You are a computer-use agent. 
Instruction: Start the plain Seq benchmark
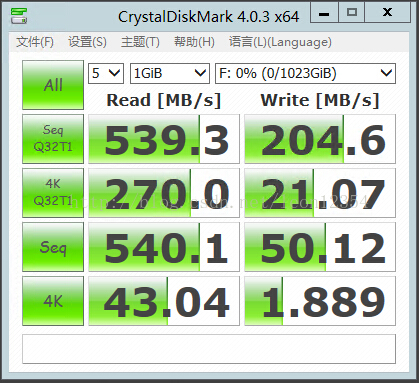click(x=53, y=247)
